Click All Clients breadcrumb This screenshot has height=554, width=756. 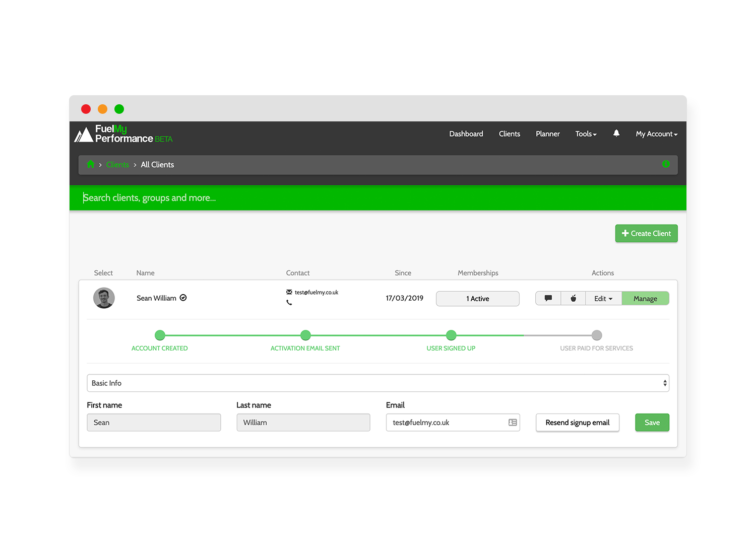pos(157,165)
